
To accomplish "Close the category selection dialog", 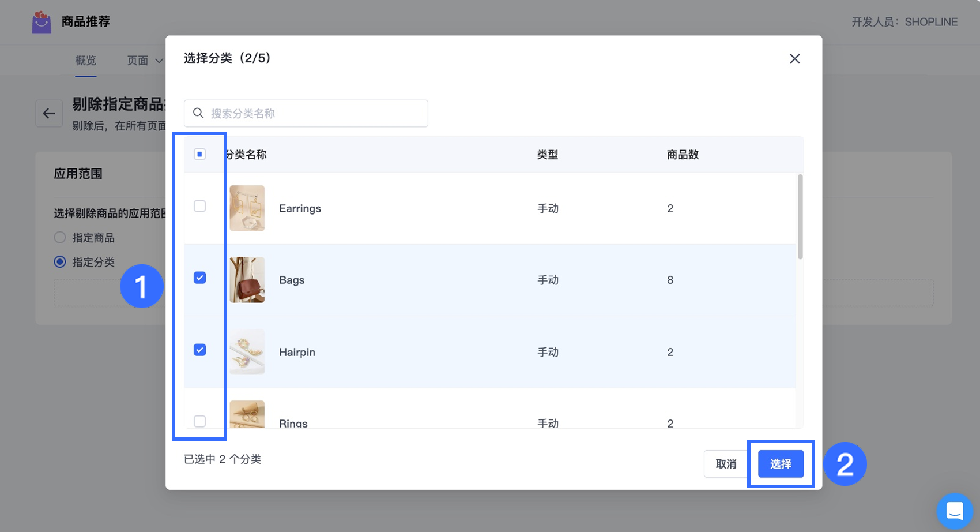I will click(x=794, y=59).
